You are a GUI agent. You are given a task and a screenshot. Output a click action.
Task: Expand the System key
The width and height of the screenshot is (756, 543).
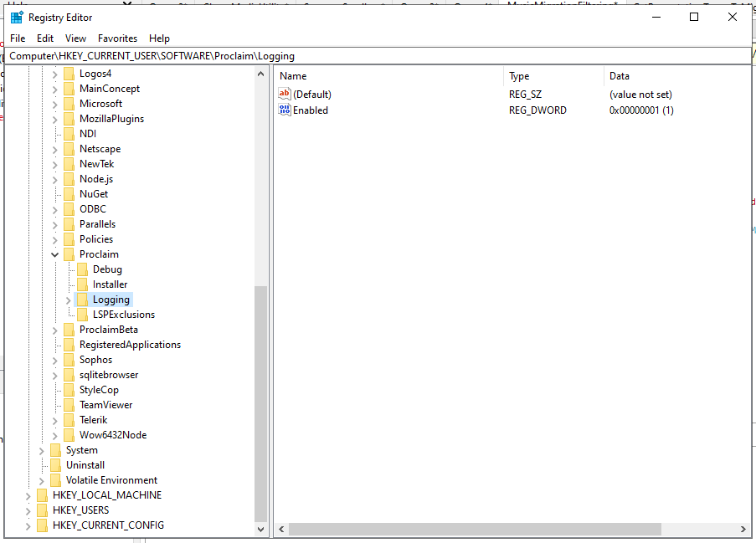point(42,450)
